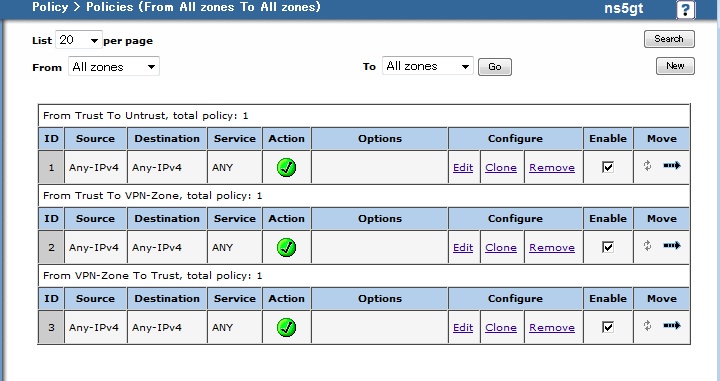720x381 pixels.
Task: Open the help question mark icon
Action: (x=686, y=9)
